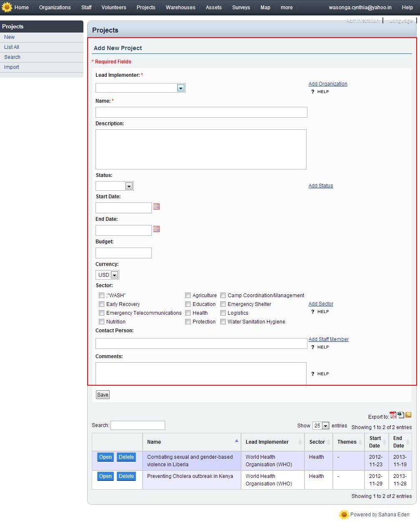Click the RSS feed export icon
This screenshot has height=523, width=420.
pos(408,415)
